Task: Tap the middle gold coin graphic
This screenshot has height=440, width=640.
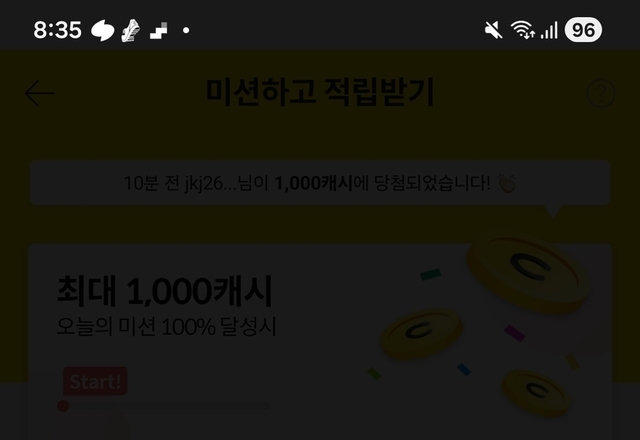Action: tap(422, 333)
